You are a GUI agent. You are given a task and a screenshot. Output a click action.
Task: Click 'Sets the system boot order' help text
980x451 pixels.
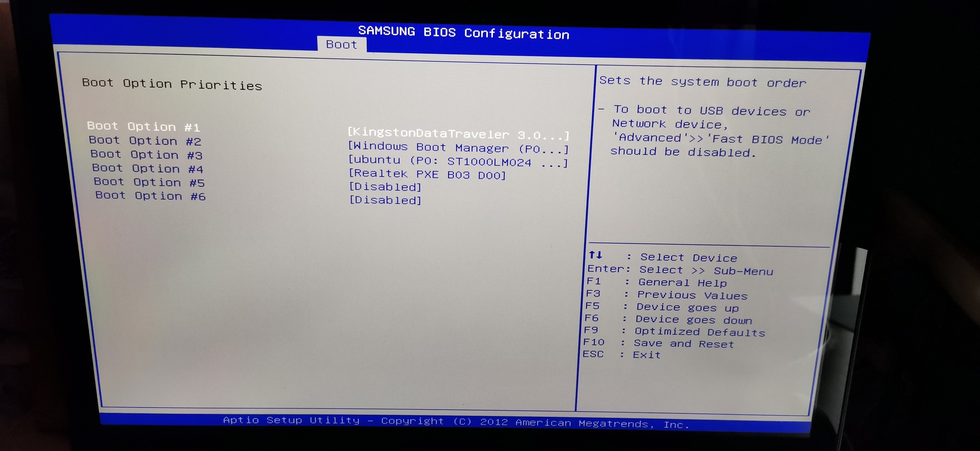(x=703, y=82)
